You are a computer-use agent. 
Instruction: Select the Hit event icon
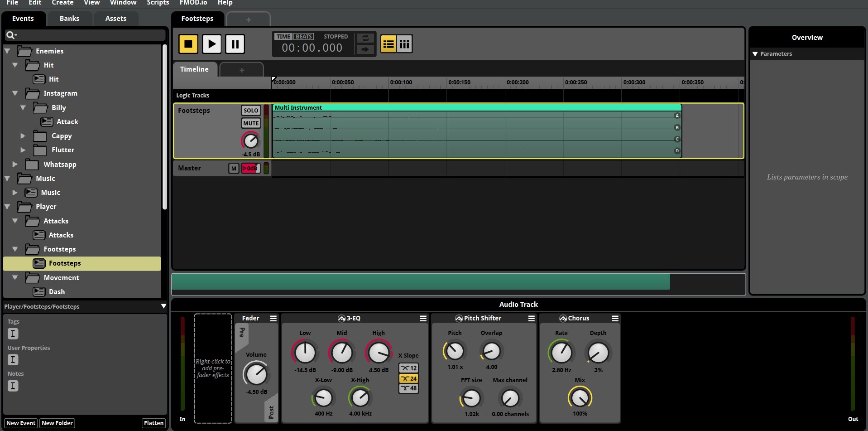(x=39, y=79)
